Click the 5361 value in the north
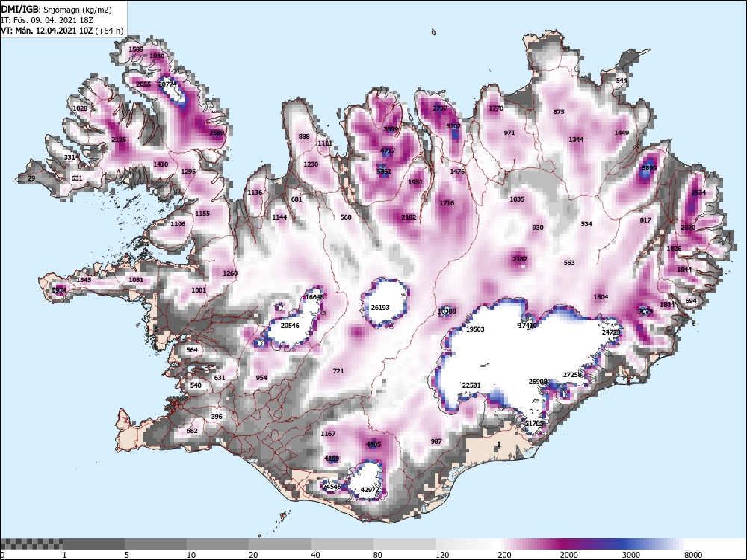 [384, 172]
